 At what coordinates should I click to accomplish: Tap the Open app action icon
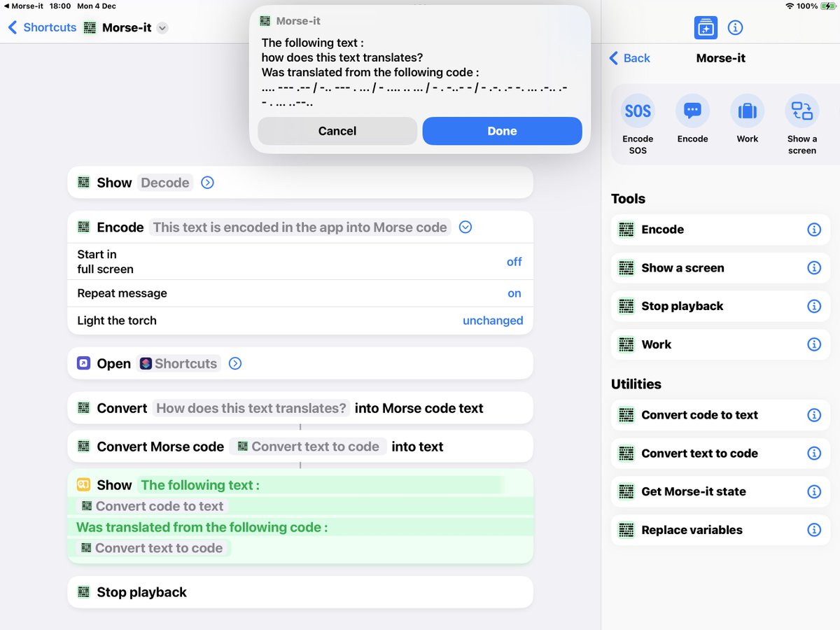point(84,363)
